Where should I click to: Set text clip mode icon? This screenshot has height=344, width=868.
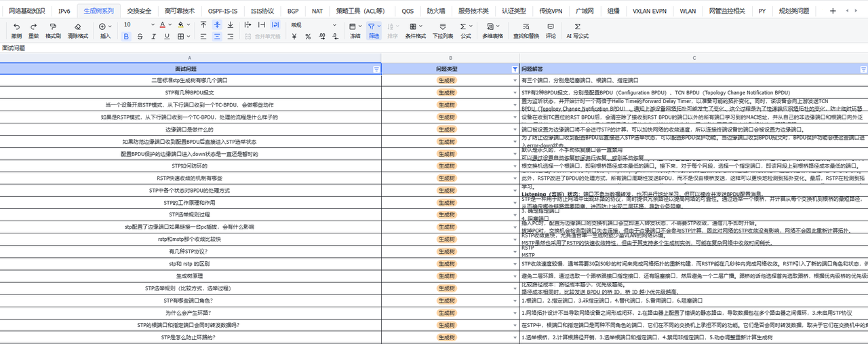pyautogui.click(x=263, y=24)
